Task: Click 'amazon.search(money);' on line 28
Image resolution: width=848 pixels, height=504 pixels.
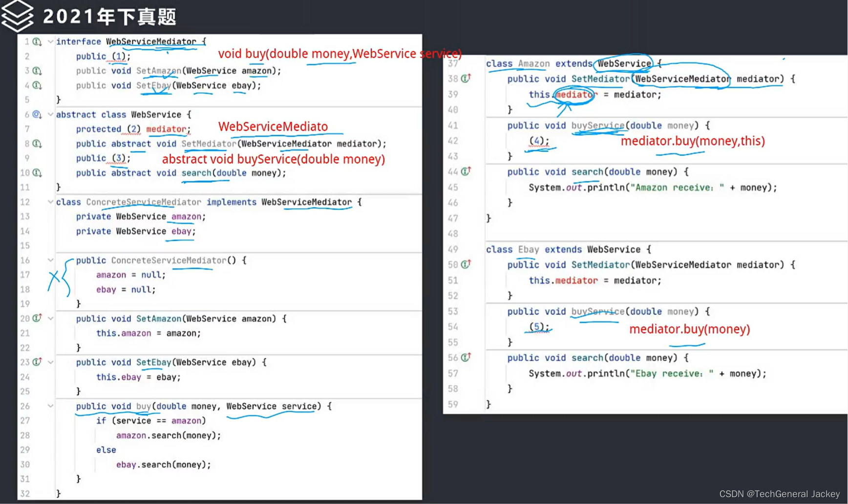Action: [169, 435]
